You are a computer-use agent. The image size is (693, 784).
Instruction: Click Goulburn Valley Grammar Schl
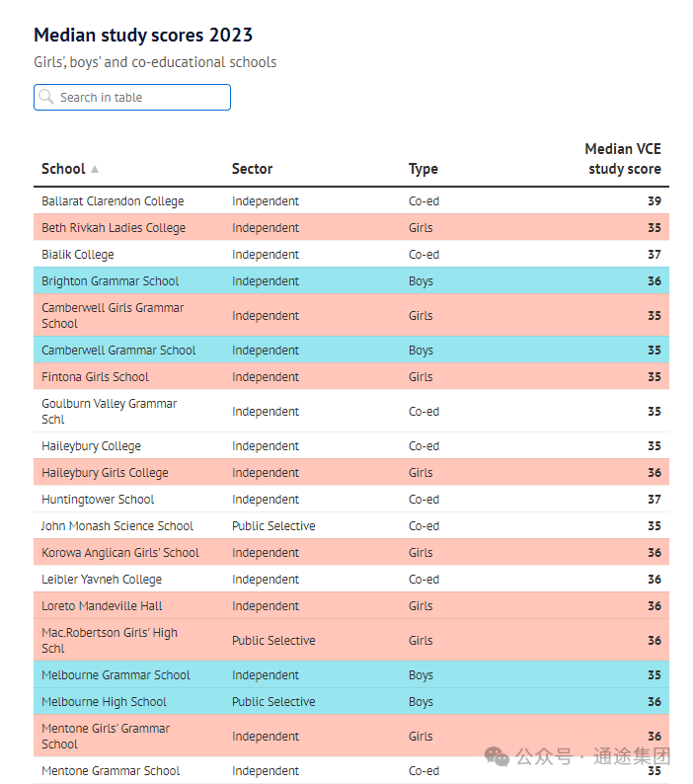pos(109,411)
